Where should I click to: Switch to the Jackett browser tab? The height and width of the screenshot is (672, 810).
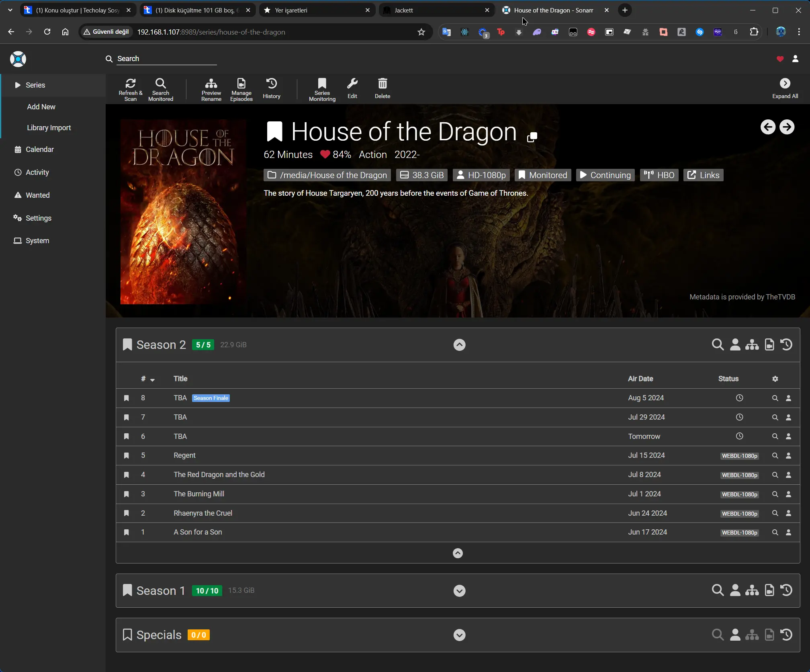(437, 10)
